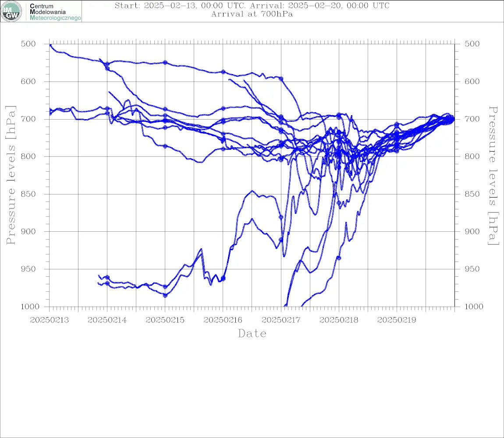Click the 20250213 date label

(x=49, y=320)
